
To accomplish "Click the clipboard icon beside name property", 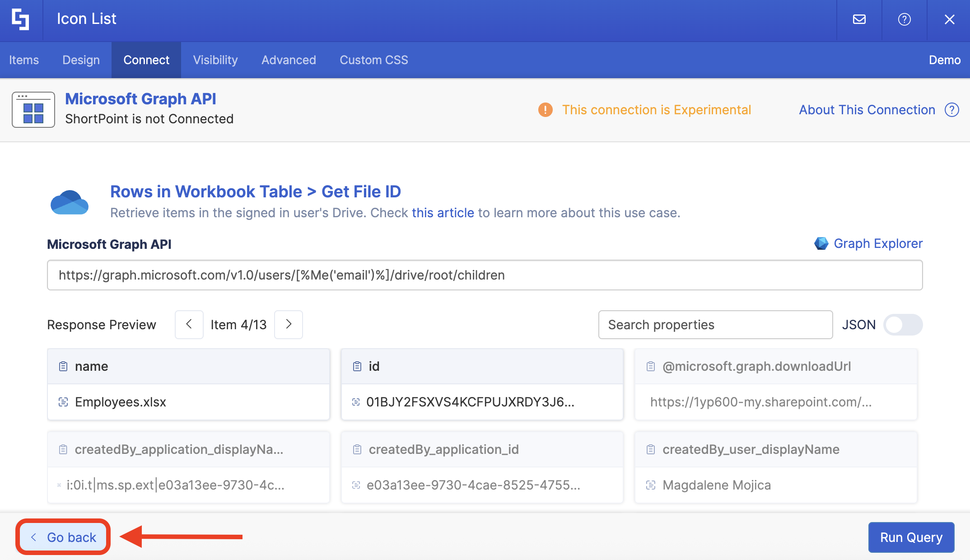I will click(63, 366).
